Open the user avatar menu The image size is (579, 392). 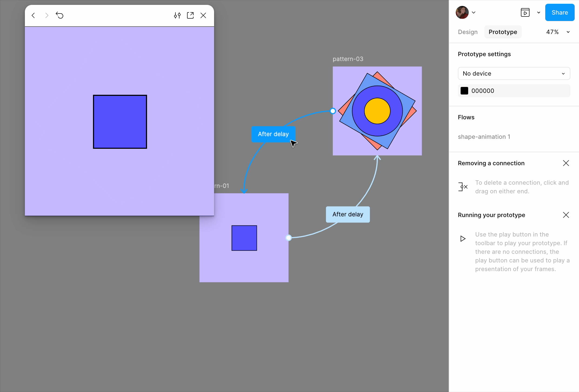pyautogui.click(x=462, y=12)
